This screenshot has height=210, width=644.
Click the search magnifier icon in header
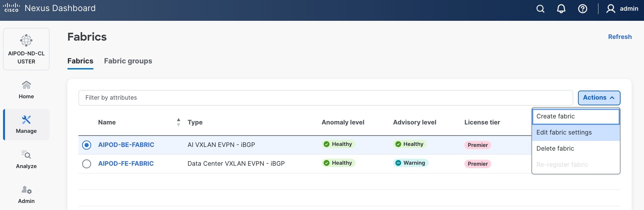click(x=540, y=9)
